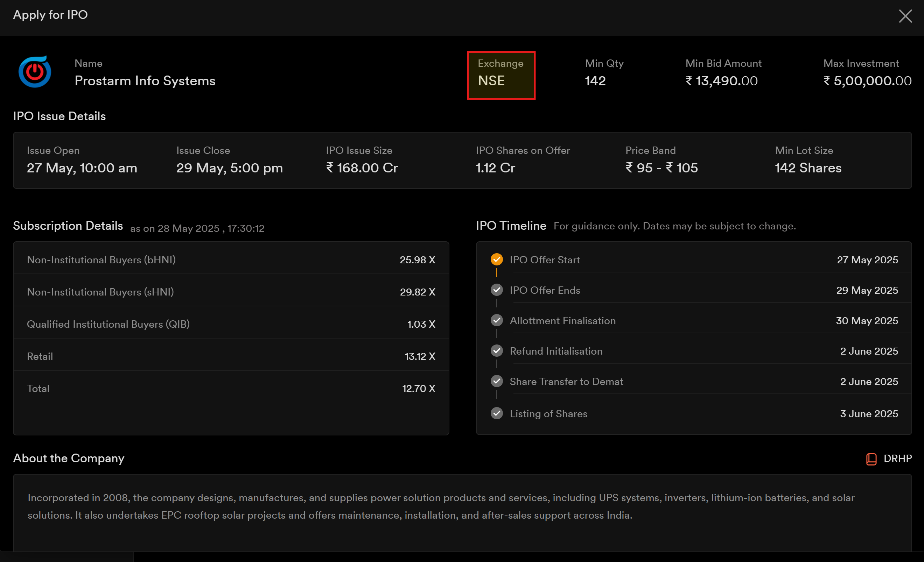Click the NSE exchange value
This screenshot has height=562, width=924.
pos(491,81)
